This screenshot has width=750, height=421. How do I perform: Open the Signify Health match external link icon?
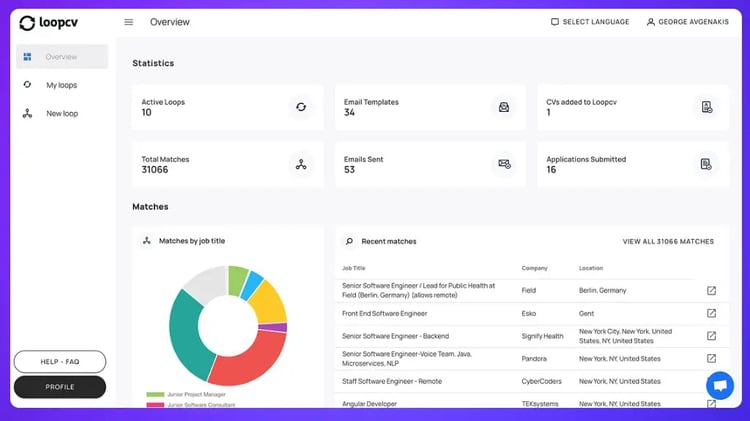(711, 336)
